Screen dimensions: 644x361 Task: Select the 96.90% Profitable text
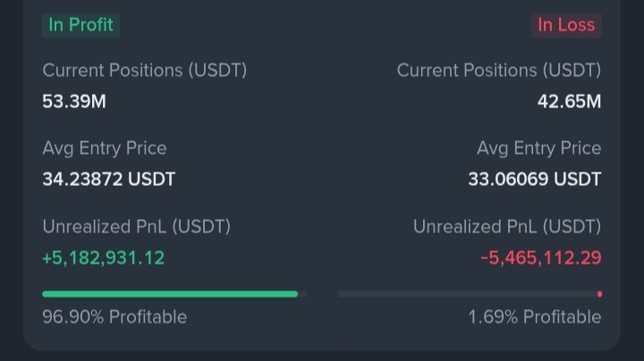[114, 317]
